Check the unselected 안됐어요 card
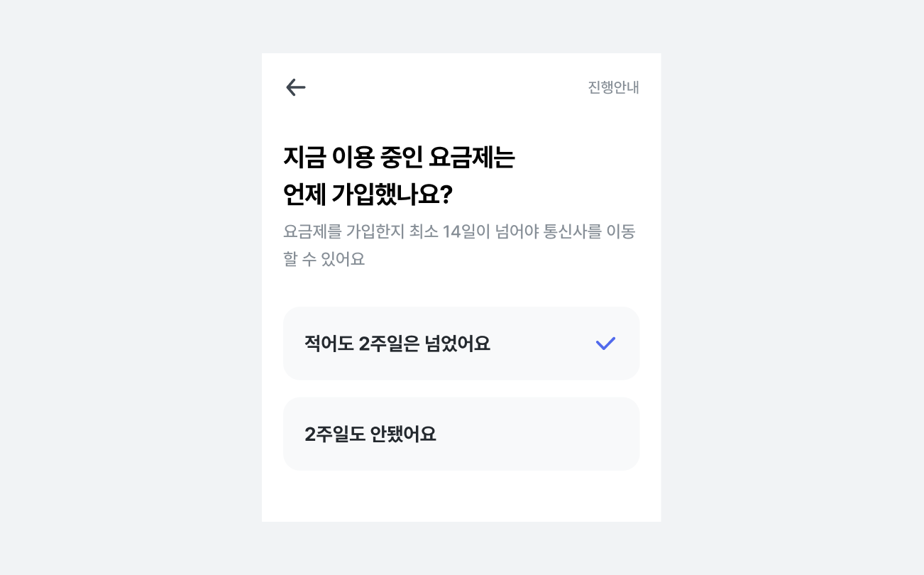 pos(461,434)
